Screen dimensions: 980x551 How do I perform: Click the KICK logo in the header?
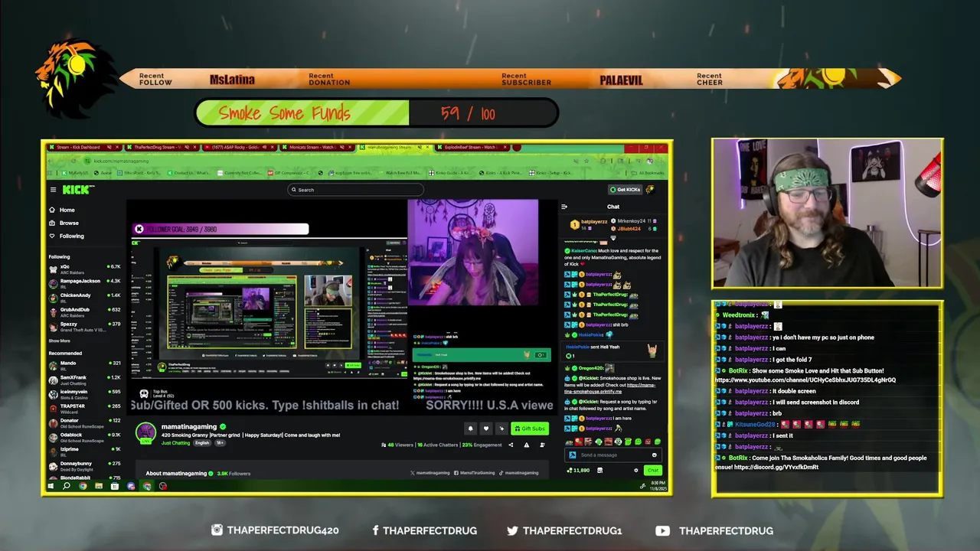(77, 190)
